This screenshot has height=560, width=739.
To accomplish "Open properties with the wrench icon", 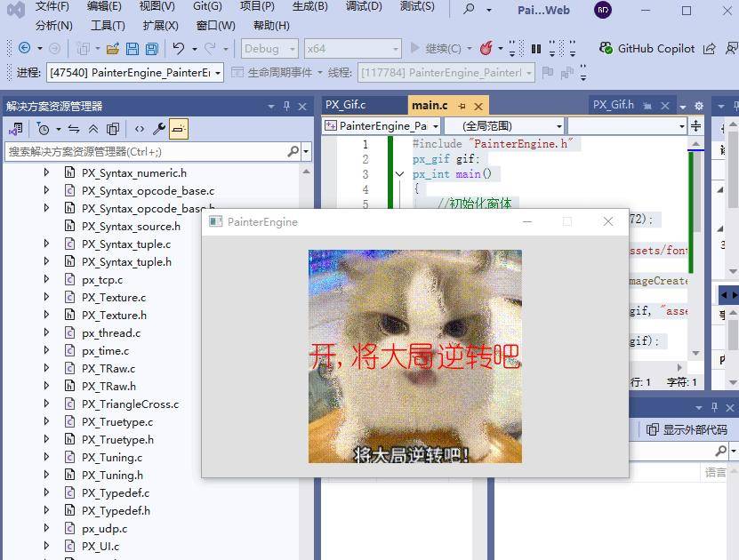I will tap(159, 129).
